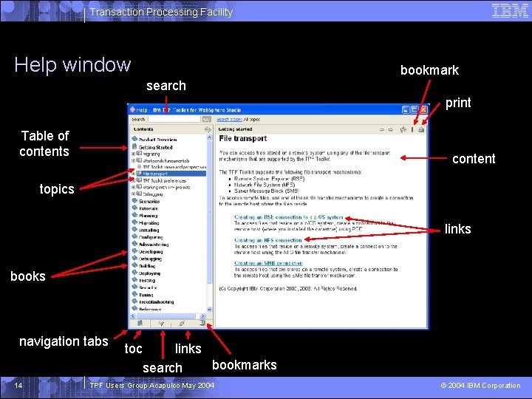The width and height of the screenshot is (532, 399).
Task: Click the Installing book icon
Action: point(134,230)
